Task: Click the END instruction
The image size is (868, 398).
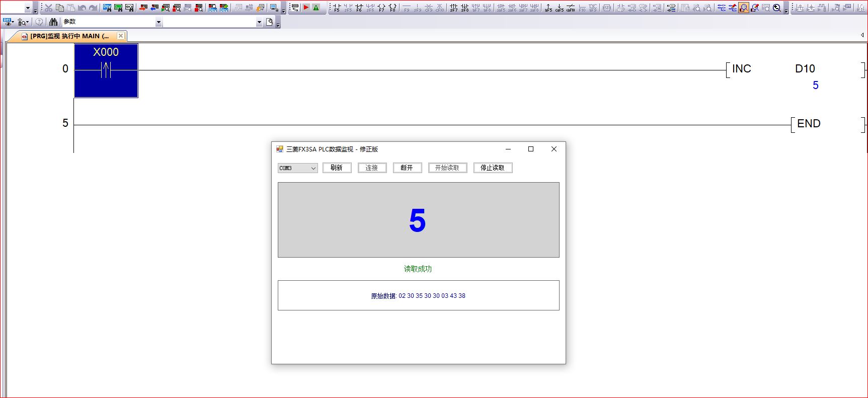Action: coord(809,124)
